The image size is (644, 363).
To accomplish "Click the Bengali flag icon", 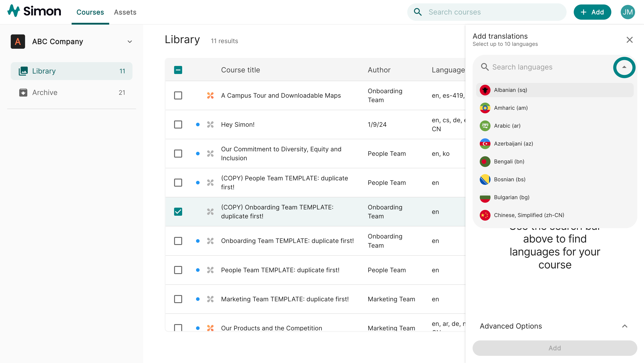I will tap(485, 162).
